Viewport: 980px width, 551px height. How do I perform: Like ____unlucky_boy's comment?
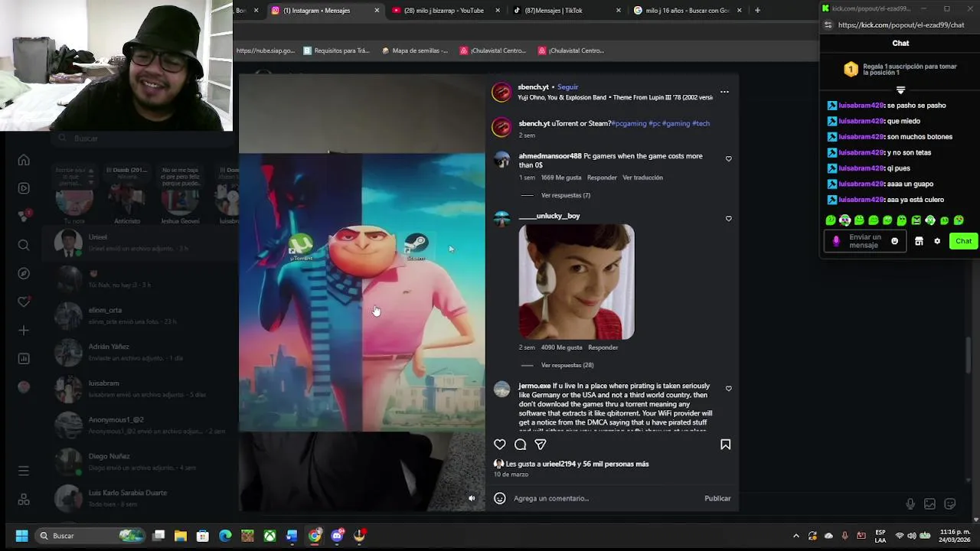728,219
